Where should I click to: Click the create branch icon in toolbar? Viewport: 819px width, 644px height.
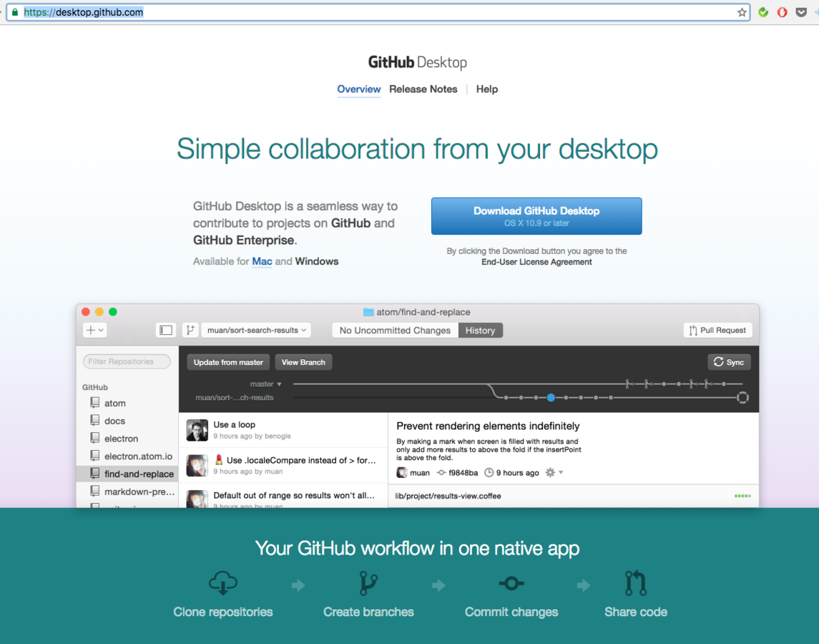pos(190,330)
